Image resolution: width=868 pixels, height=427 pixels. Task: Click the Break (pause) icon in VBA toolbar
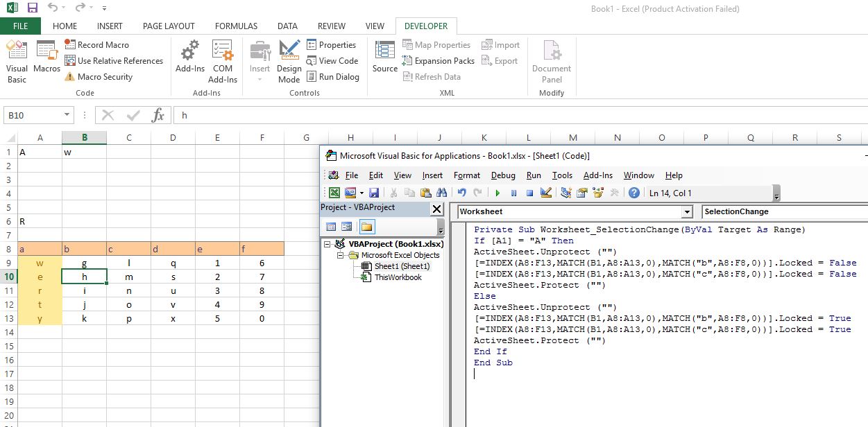click(514, 193)
